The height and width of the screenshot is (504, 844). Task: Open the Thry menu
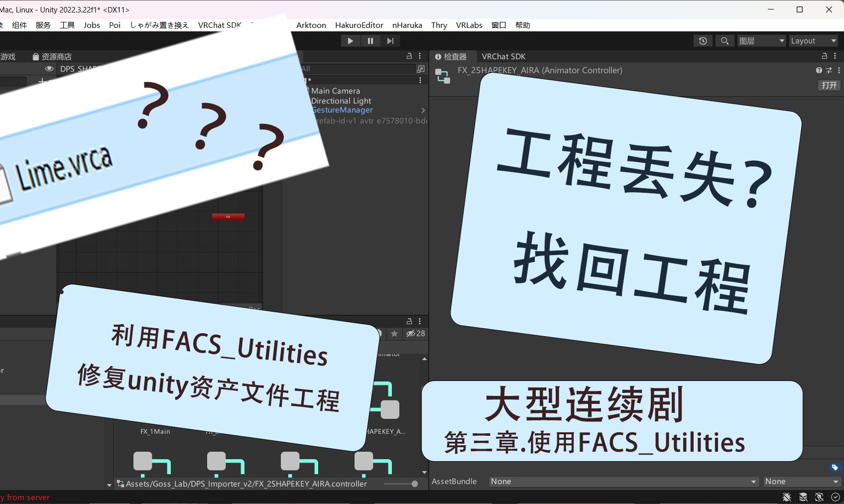pos(439,25)
